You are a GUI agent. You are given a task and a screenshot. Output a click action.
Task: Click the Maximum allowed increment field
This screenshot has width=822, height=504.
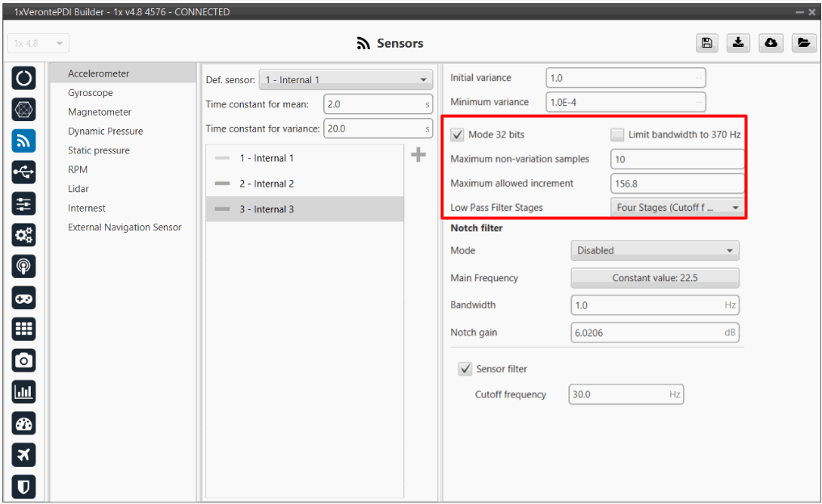[x=677, y=183]
